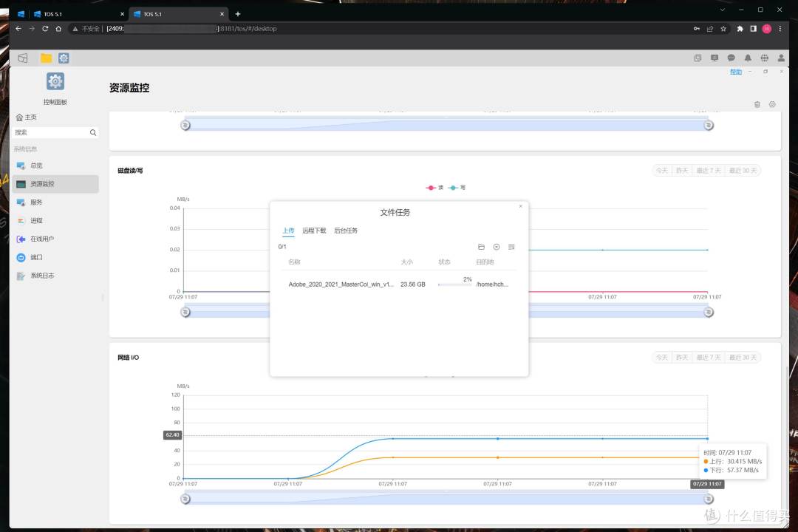Click the monitor icon in TOS top bar
The width and height of the screenshot is (798, 532).
coord(715,58)
